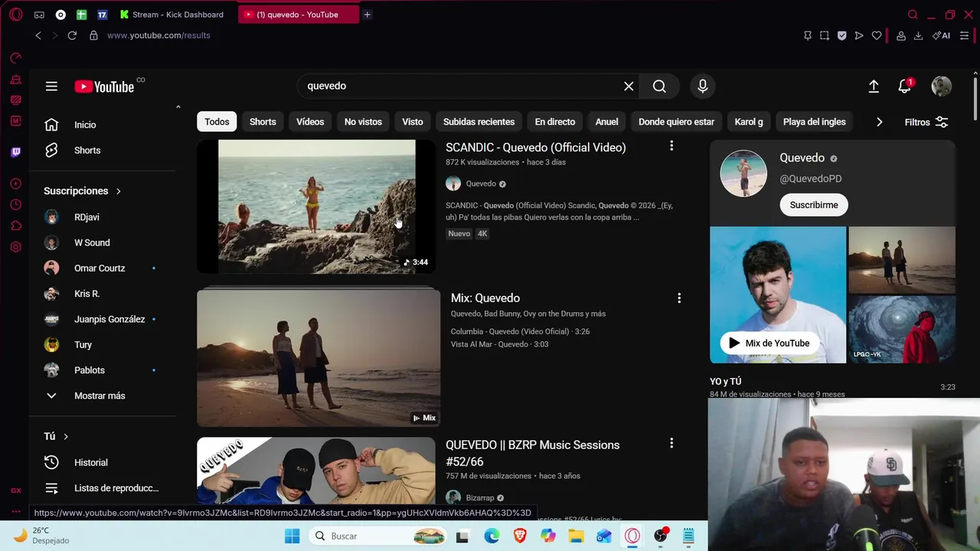Open QUEVEDO || BZRP Music Sessions title

(x=533, y=452)
